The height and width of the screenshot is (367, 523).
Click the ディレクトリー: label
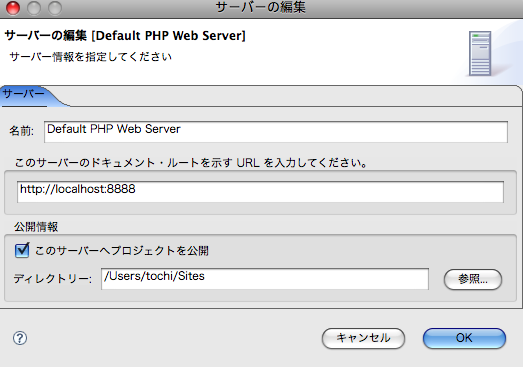click(53, 279)
